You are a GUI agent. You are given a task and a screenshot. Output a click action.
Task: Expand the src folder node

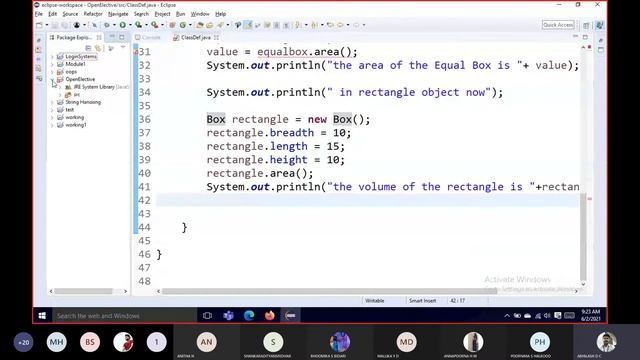(x=60, y=95)
